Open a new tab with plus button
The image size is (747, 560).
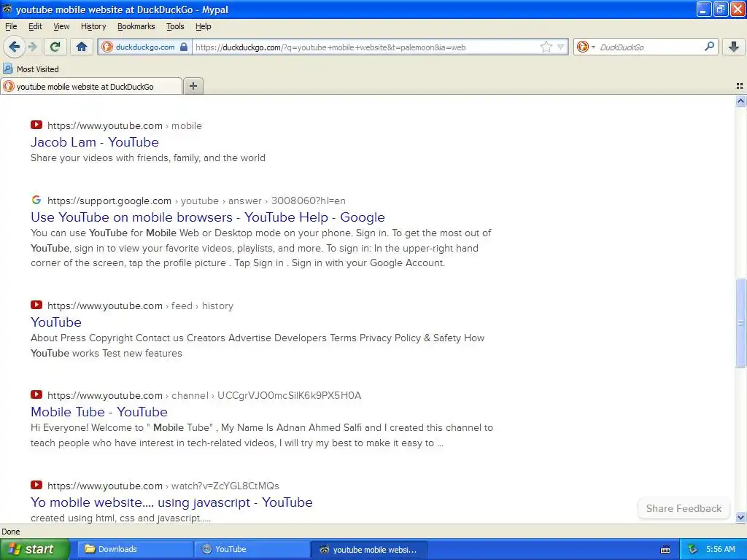click(x=193, y=86)
